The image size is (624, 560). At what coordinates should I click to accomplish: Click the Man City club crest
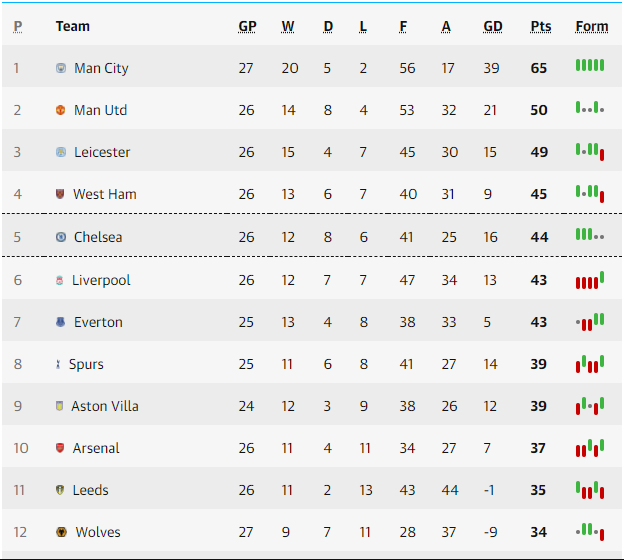pyautogui.click(x=61, y=68)
